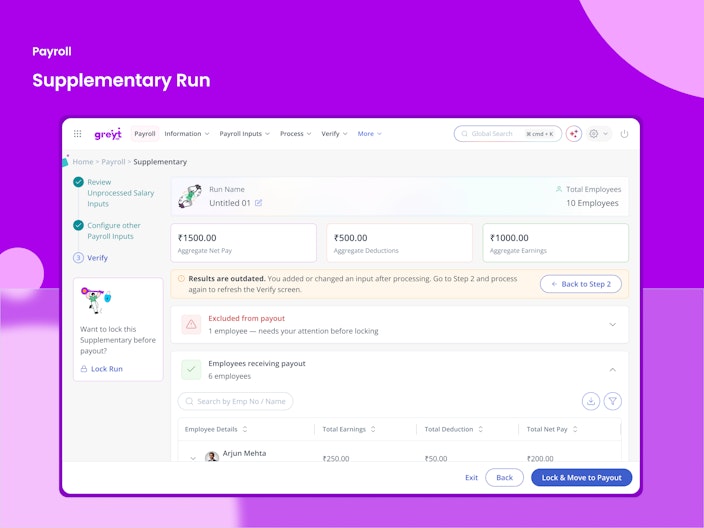Viewport: 704px width, 528px height.
Task: Edit the run name pencil icon
Action: (x=259, y=203)
